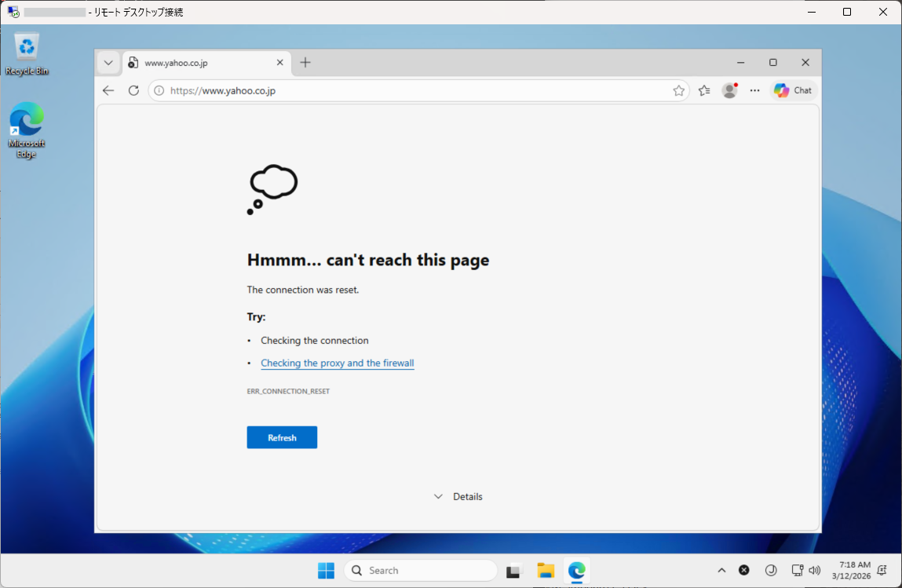
Task: Open a new tab
Action: pos(305,63)
